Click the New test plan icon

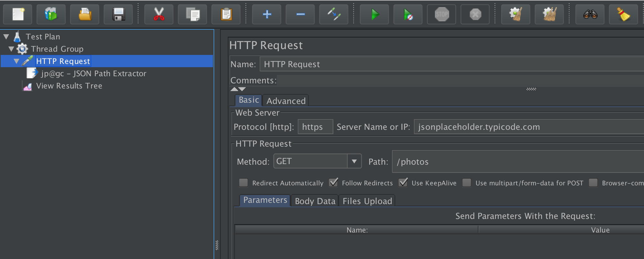18,14
